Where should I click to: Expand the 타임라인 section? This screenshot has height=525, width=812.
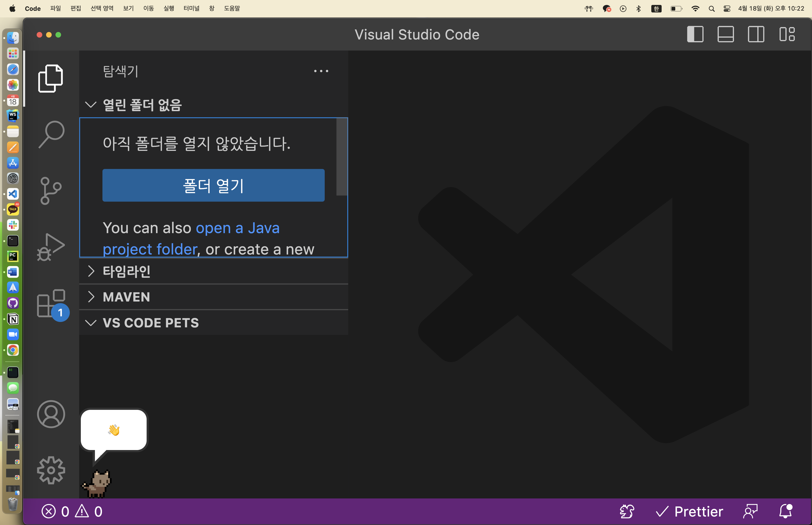point(126,271)
